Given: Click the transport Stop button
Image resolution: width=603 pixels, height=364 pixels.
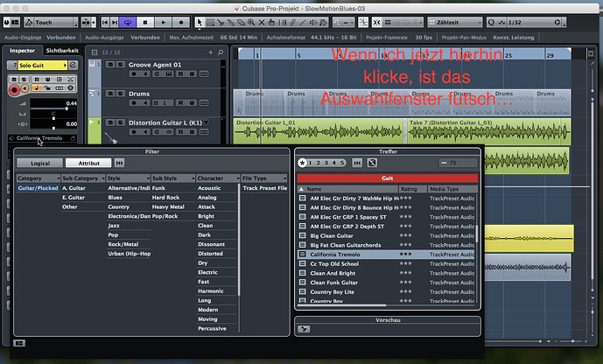Looking at the screenshot, I should 145,22.
